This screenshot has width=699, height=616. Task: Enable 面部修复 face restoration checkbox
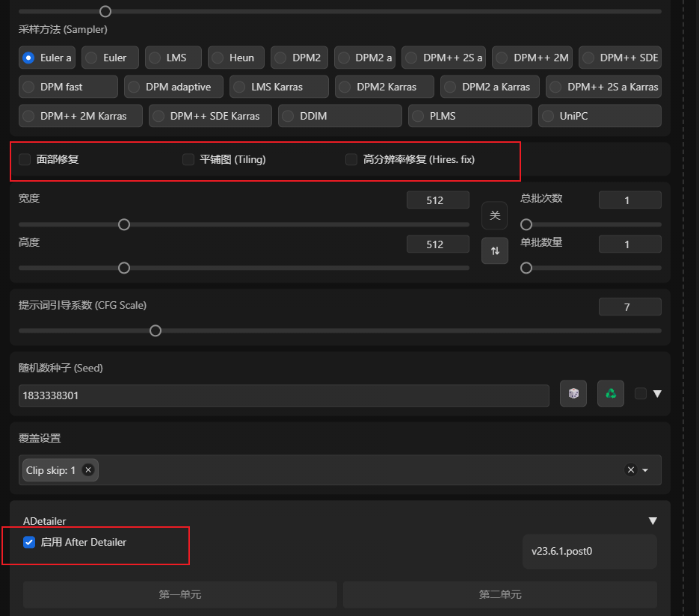25,159
